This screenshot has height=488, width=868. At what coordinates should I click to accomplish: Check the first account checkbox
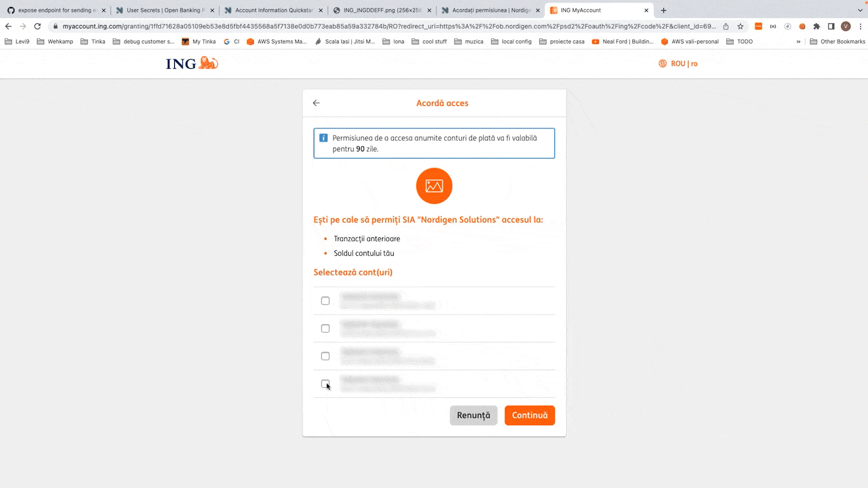(325, 301)
